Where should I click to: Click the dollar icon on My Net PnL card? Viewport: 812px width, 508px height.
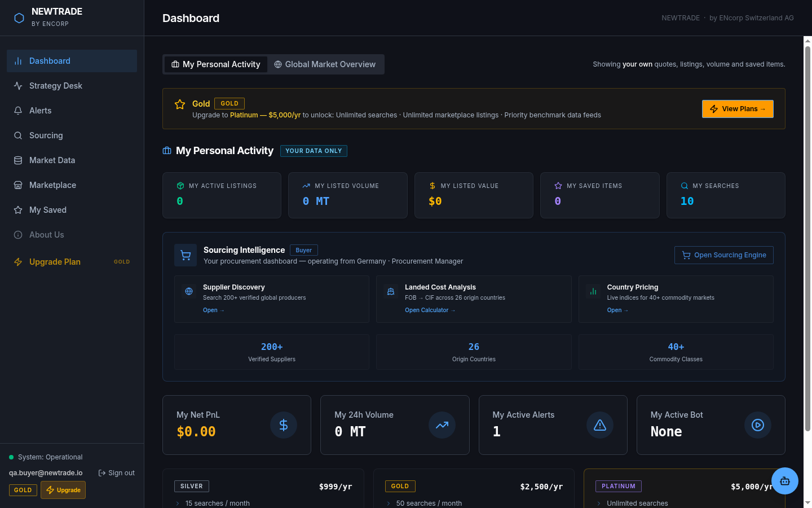coord(284,425)
